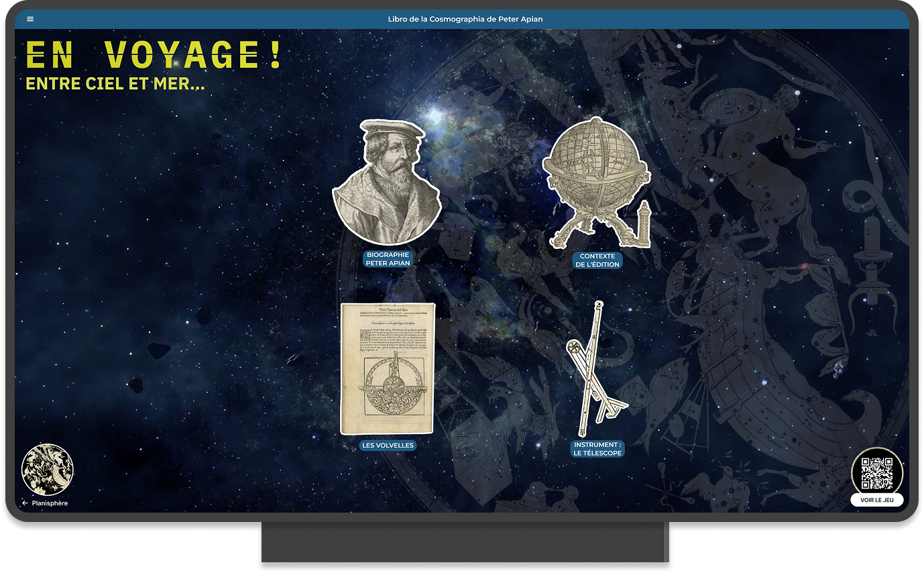This screenshot has height=573, width=924.
Task: Click the circular planisphere thumbnail
Action: tap(48, 470)
